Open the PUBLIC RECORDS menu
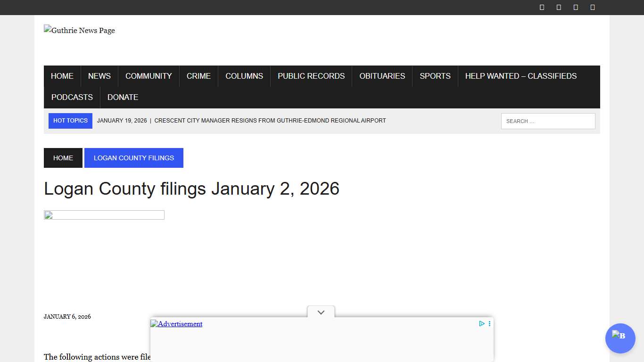 point(311,76)
